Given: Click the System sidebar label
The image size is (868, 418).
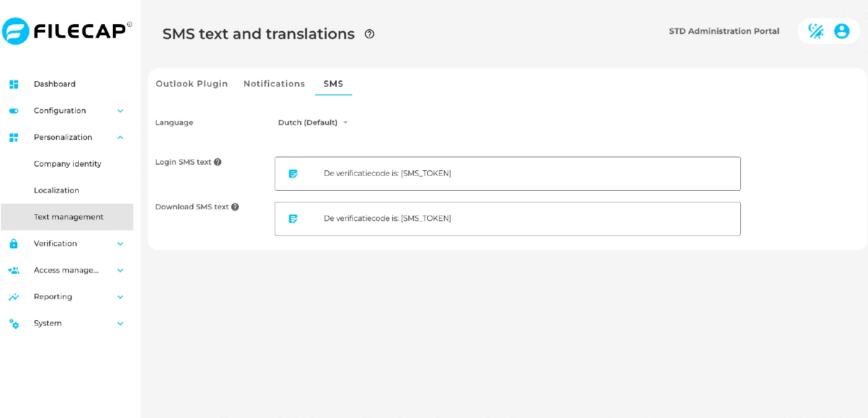Looking at the screenshot, I should (x=48, y=323).
